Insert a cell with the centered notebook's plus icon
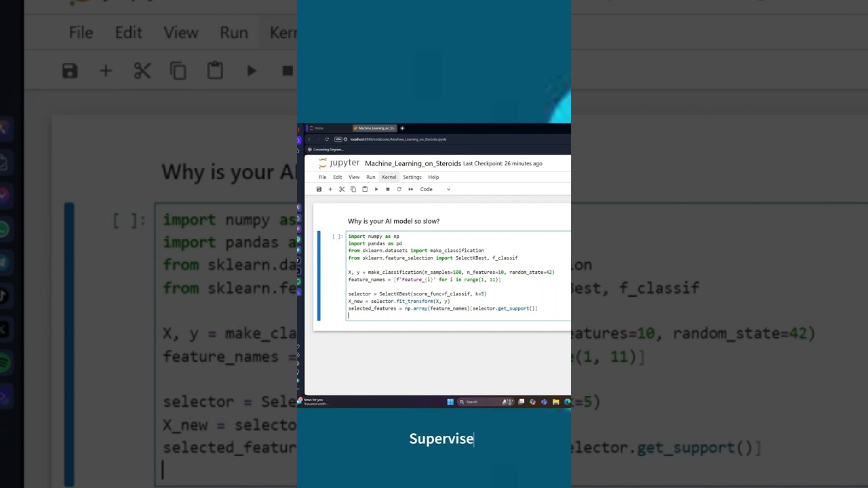The height and width of the screenshot is (488, 868). (330, 189)
